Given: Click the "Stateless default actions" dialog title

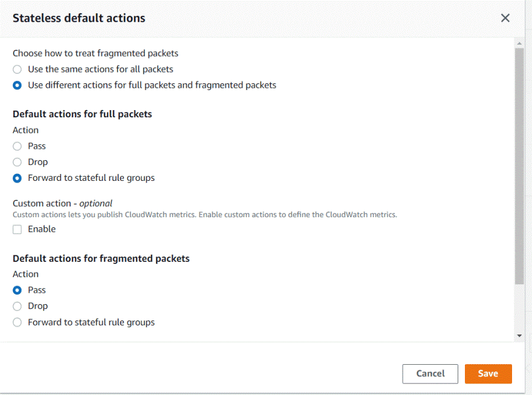Looking at the screenshot, I should 79,18.
